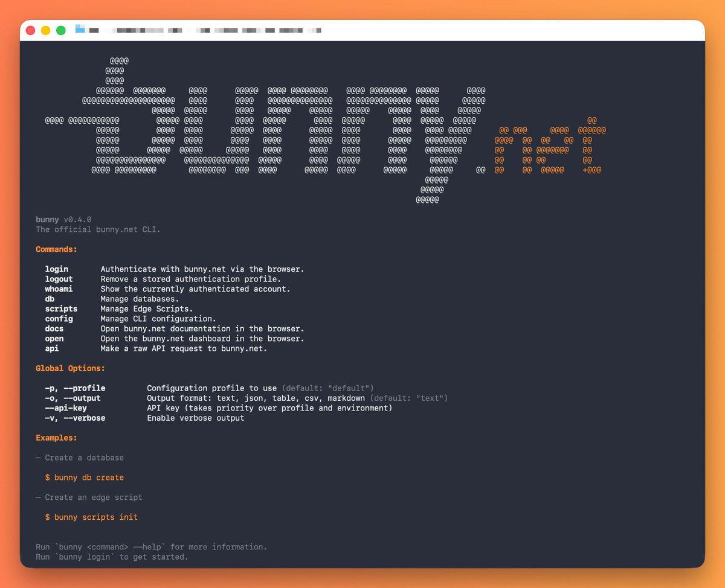Click 'Run `bunny login` to get started.'
The width and height of the screenshot is (725, 588).
coord(112,557)
